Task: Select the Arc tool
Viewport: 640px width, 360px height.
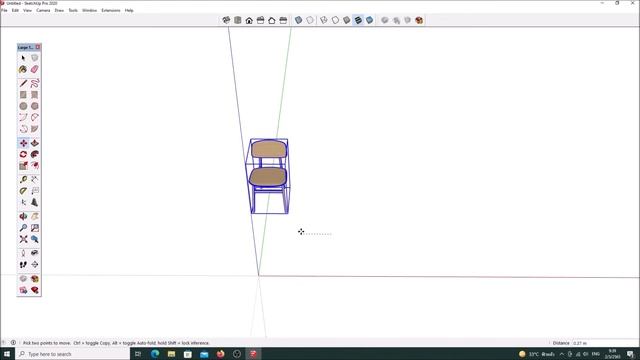Action: pyautogui.click(x=23, y=118)
